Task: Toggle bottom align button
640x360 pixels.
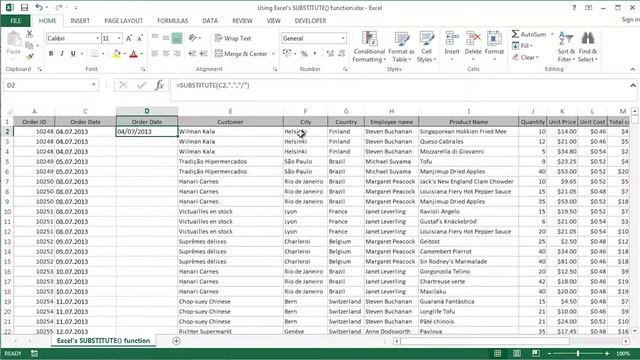Action: [x=177, y=38]
